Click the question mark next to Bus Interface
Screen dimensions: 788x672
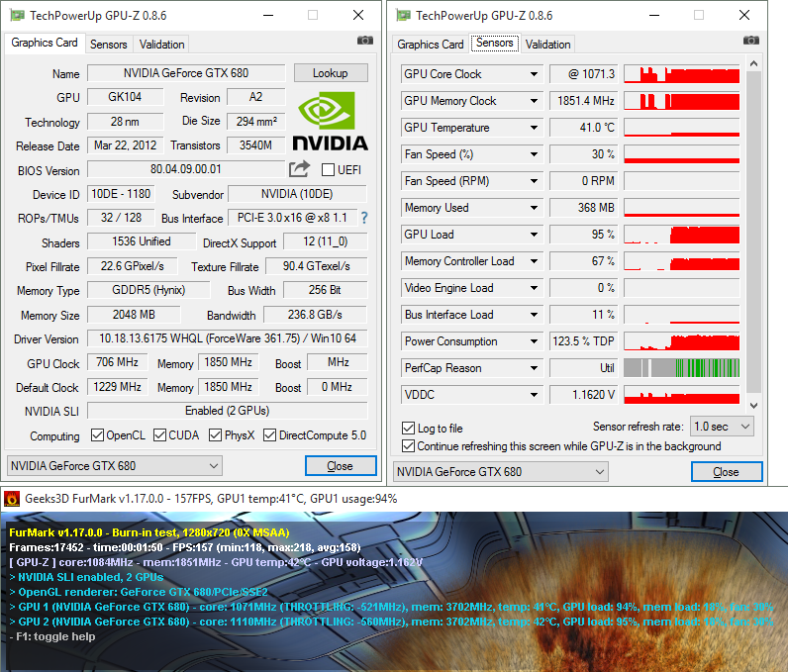364,218
